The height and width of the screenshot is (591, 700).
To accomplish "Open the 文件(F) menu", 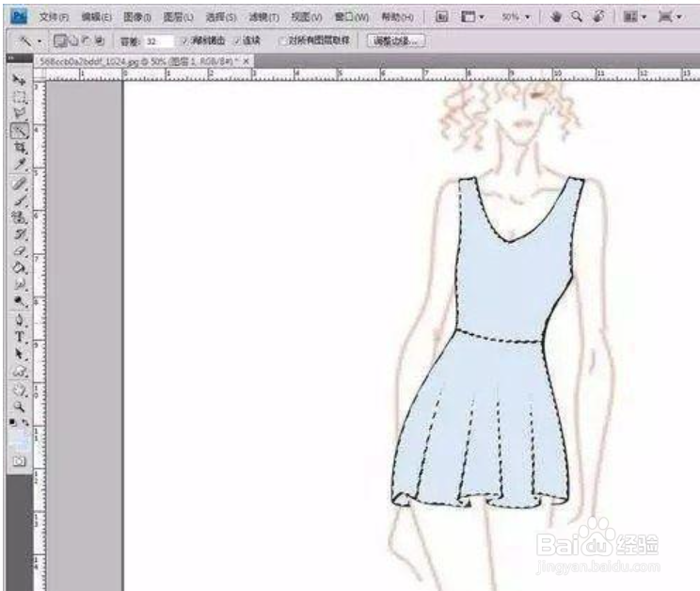I will pyautogui.click(x=54, y=17).
